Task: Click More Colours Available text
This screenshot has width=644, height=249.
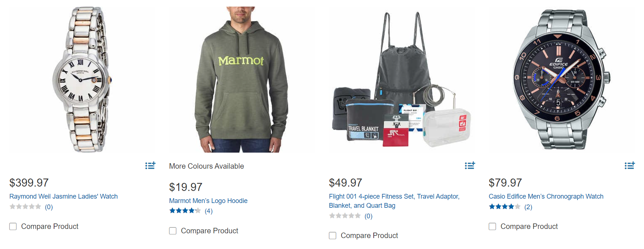Action: coord(206,166)
